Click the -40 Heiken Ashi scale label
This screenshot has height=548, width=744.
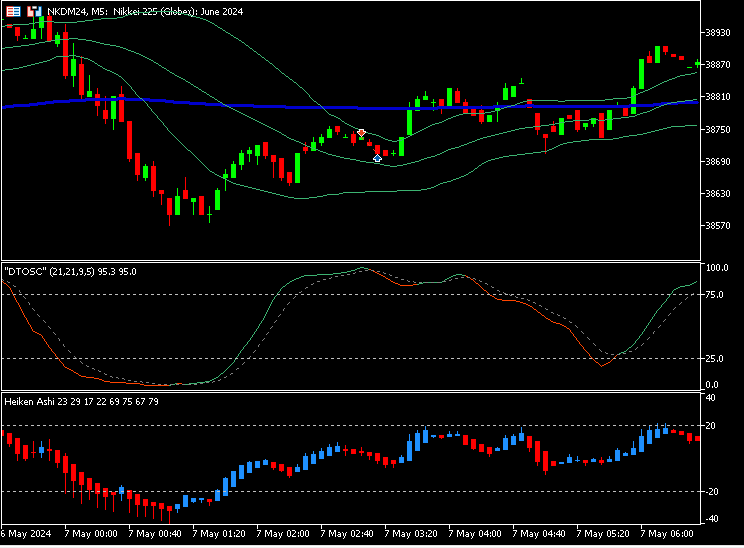(x=712, y=519)
